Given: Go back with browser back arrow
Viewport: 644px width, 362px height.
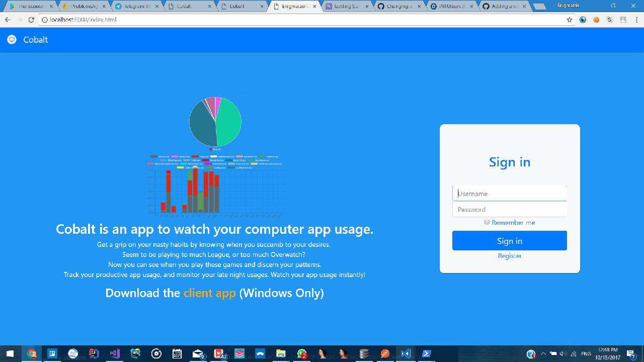Looking at the screenshot, I should point(8,20).
